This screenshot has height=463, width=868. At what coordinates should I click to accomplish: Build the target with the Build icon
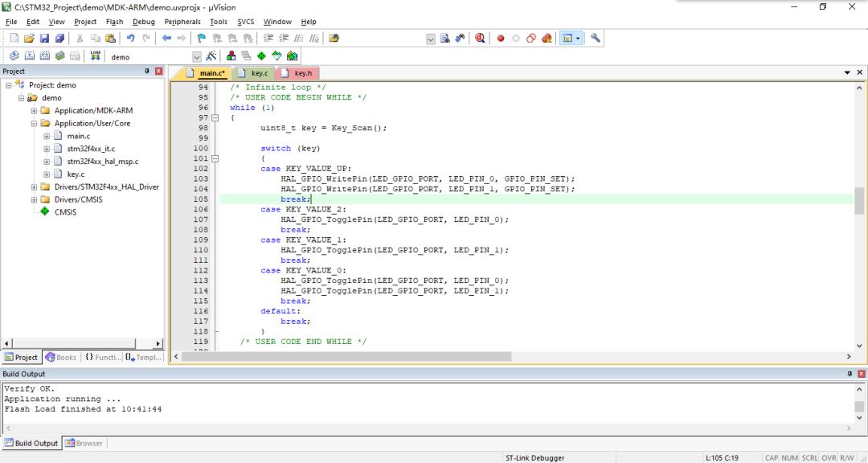point(30,56)
